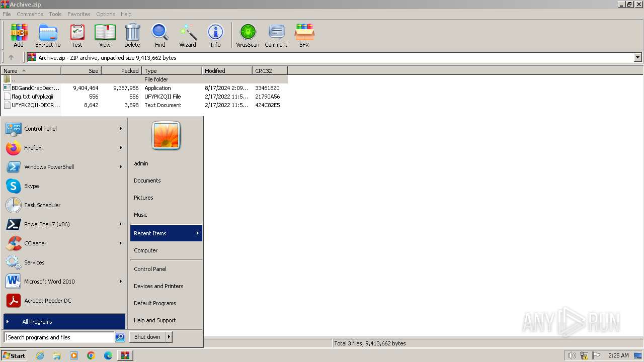This screenshot has height=362, width=644.
Task: Open Skype from Start menu
Action: click(64, 186)
